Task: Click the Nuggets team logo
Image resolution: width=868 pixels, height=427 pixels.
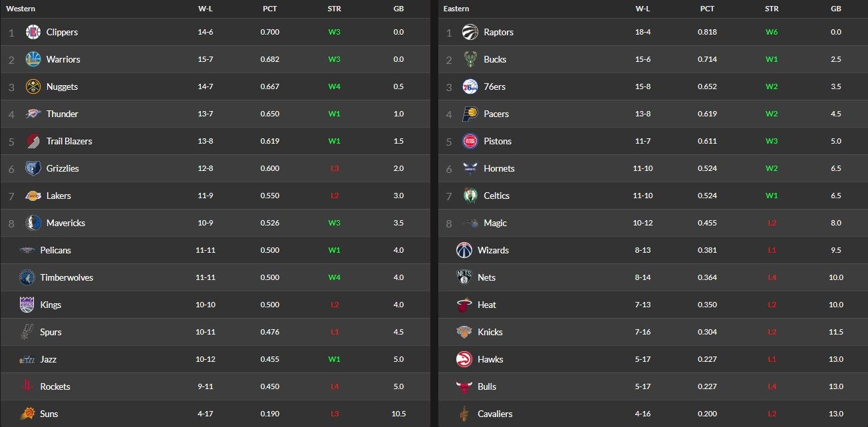Action: tap(33, 86)
